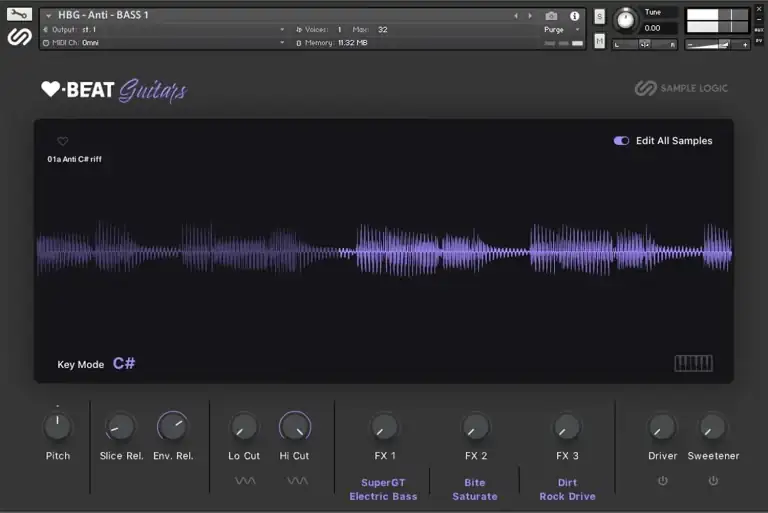The height and width of the screenshot is (513, 768).
Task: Open the snapshot camera view
Action: 551,16
